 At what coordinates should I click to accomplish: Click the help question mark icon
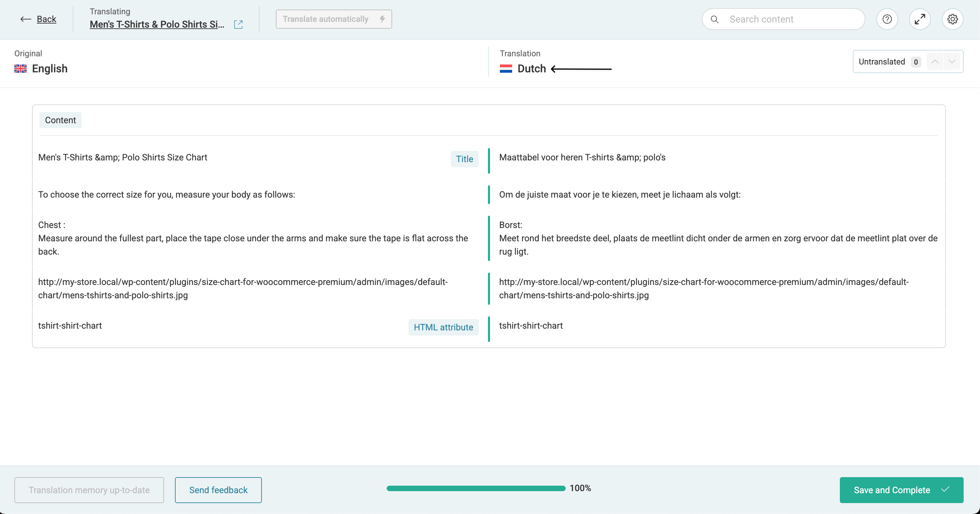(x=887, y=19)
